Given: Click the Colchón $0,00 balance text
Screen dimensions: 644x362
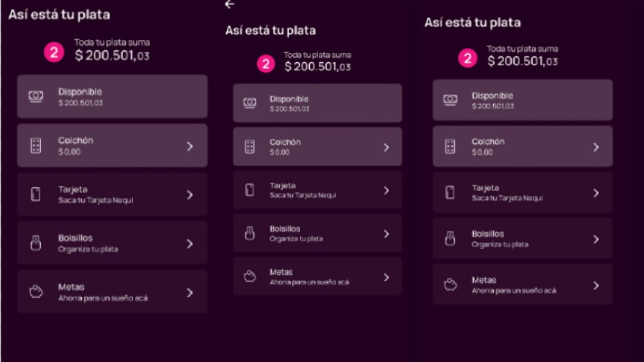Looking at the screenshot, I should [x=69, y=152].
